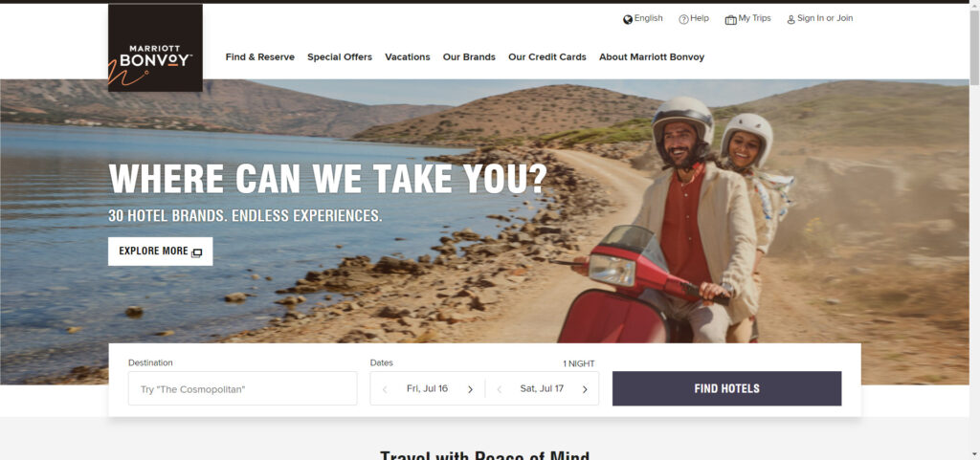Open the Find & Reserve menu
Image resolution: width=980 pixels, height=460 pixels.
[x=260, y=56]
